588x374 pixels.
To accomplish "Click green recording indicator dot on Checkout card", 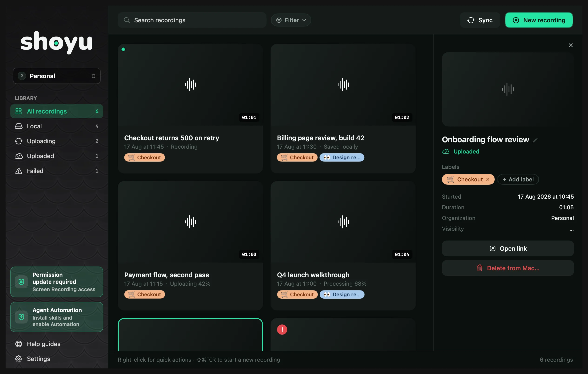I will (123, 49).
